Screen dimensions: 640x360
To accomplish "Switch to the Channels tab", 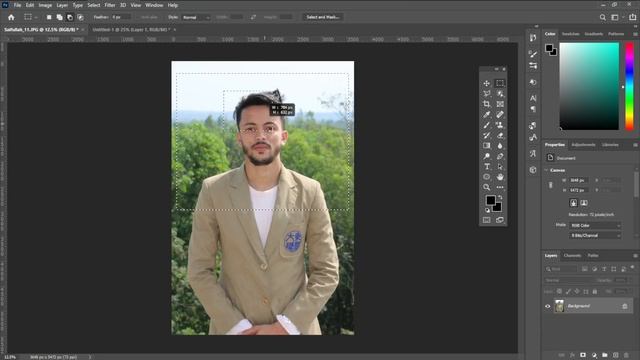I will pyautogui.click(x=572, y=256).
